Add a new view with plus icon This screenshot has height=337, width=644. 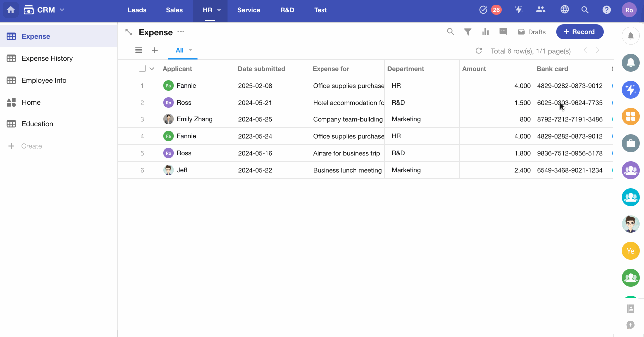coord(155,50)
